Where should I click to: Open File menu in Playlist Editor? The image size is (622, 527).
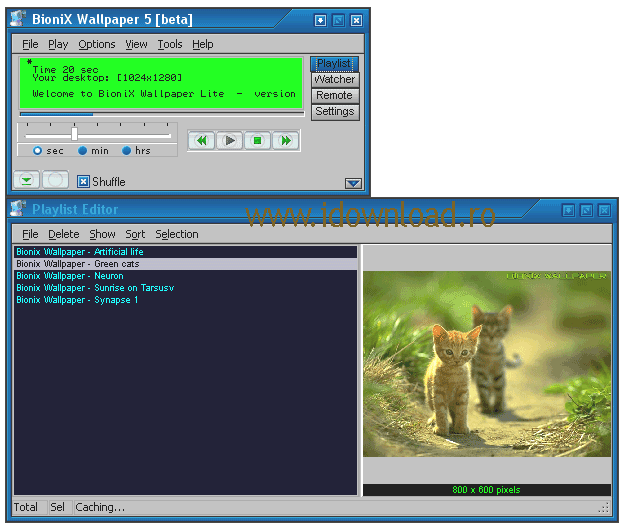30,234
